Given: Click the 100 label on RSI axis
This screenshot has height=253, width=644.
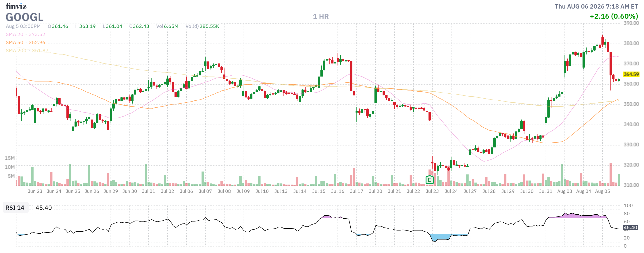Looking at the screenshot, I should (628, 206).
